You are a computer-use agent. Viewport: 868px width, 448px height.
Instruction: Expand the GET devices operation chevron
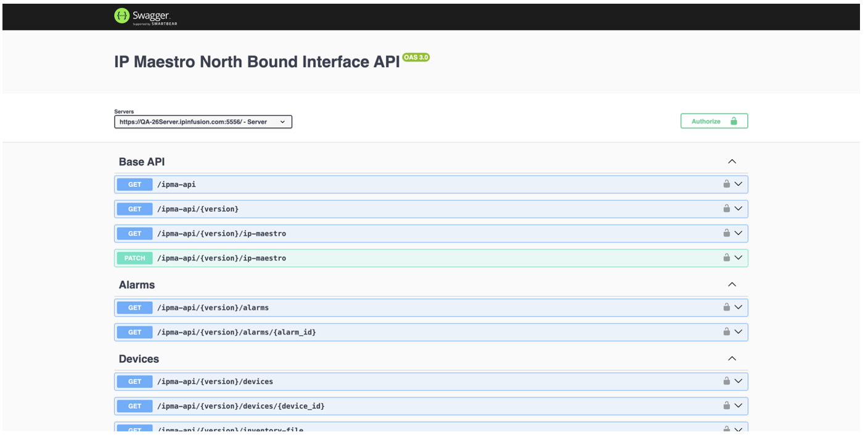pyautogui.click(x=738, y=381)
